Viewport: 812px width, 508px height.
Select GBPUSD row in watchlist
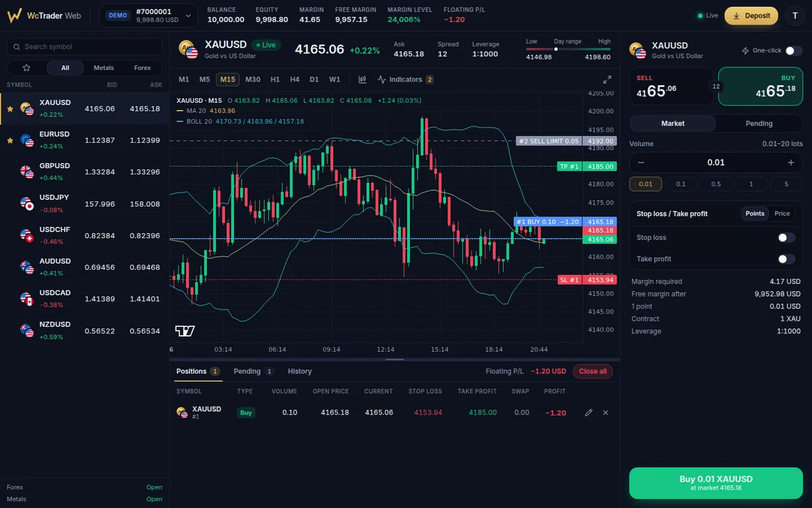pyautogui.click(x=84, y=172)
